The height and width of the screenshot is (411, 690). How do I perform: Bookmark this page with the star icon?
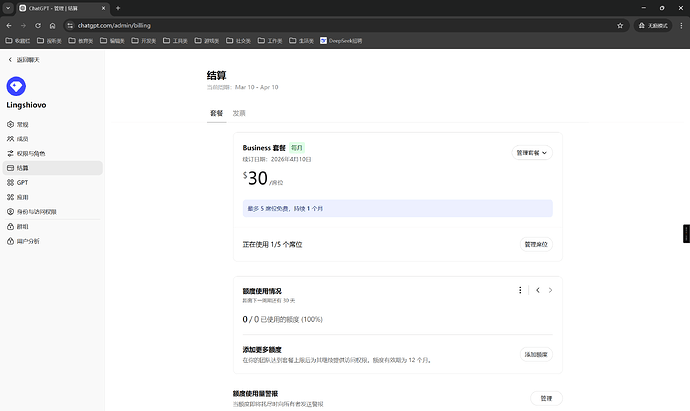tap(620, 26)
